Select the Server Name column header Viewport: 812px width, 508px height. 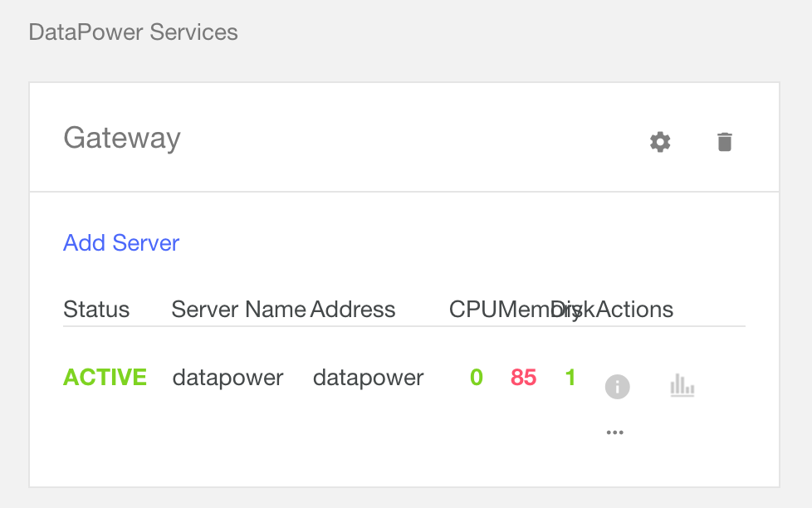[x=238, y=309]
